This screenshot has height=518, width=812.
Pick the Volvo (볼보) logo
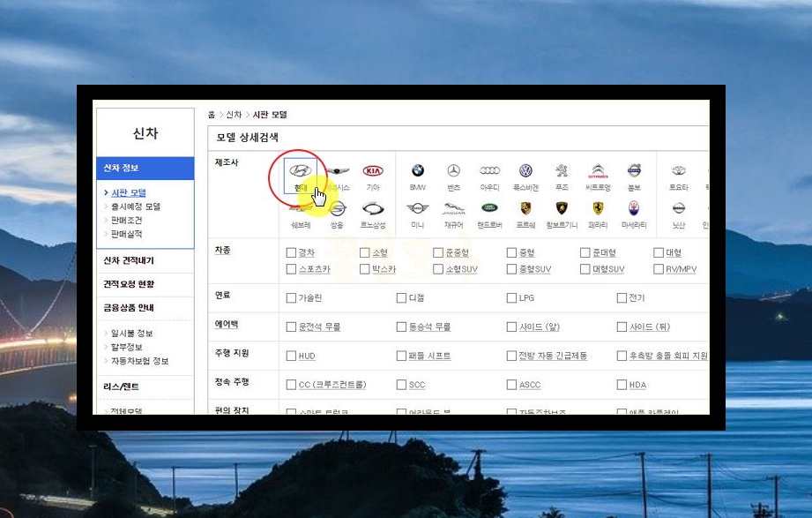click(x=635, y=170)
